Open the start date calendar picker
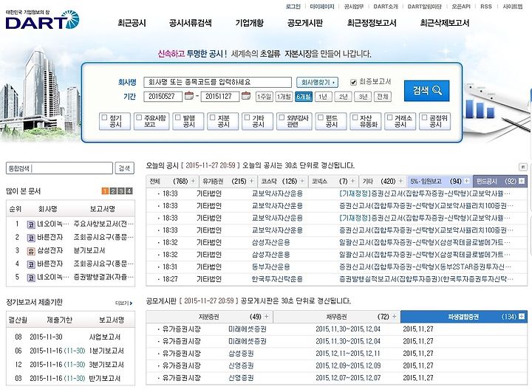 pos(189,96)
